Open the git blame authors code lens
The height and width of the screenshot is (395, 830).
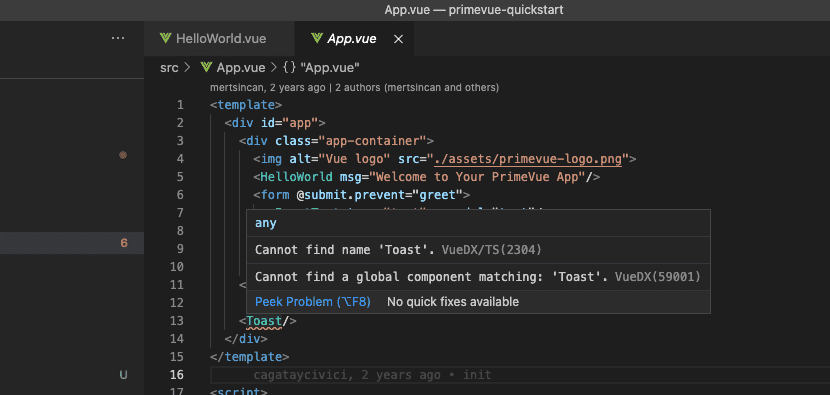coord(354,87)
